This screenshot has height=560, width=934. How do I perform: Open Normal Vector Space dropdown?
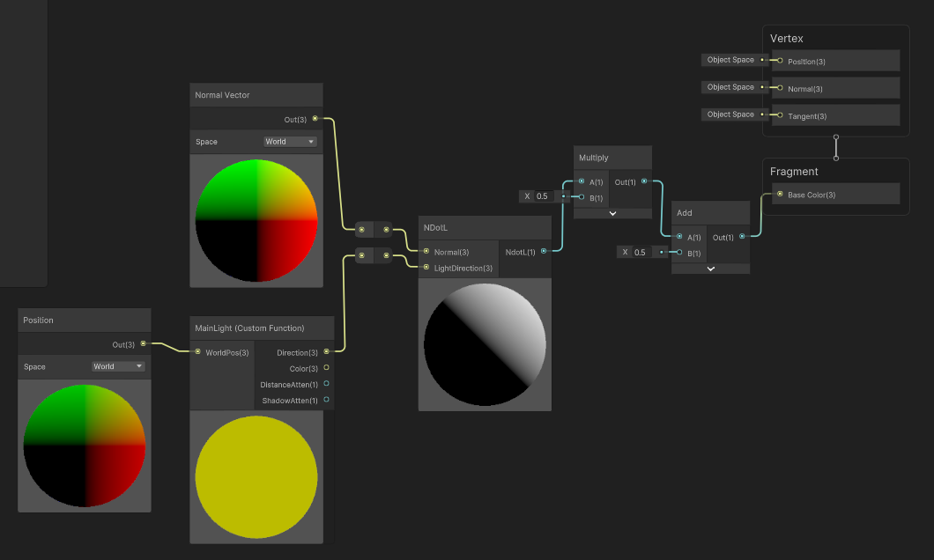290,142
